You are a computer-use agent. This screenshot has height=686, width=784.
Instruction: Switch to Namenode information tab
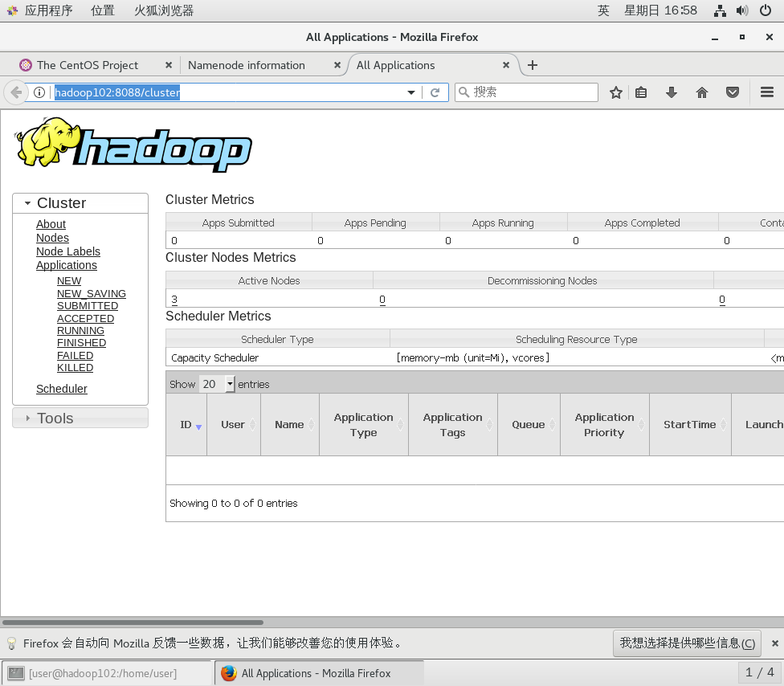247,65
